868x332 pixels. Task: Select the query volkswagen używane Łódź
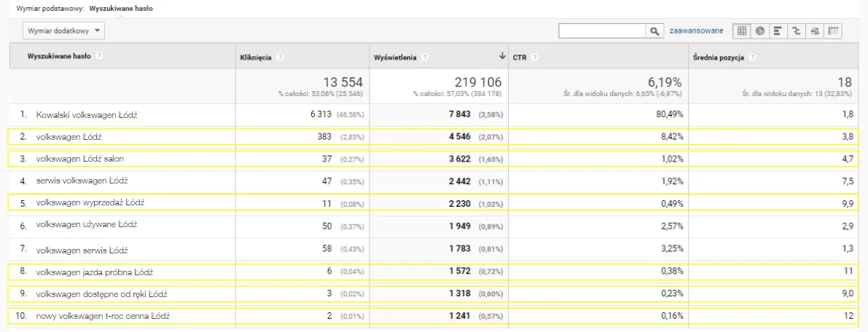pos(86,225)
